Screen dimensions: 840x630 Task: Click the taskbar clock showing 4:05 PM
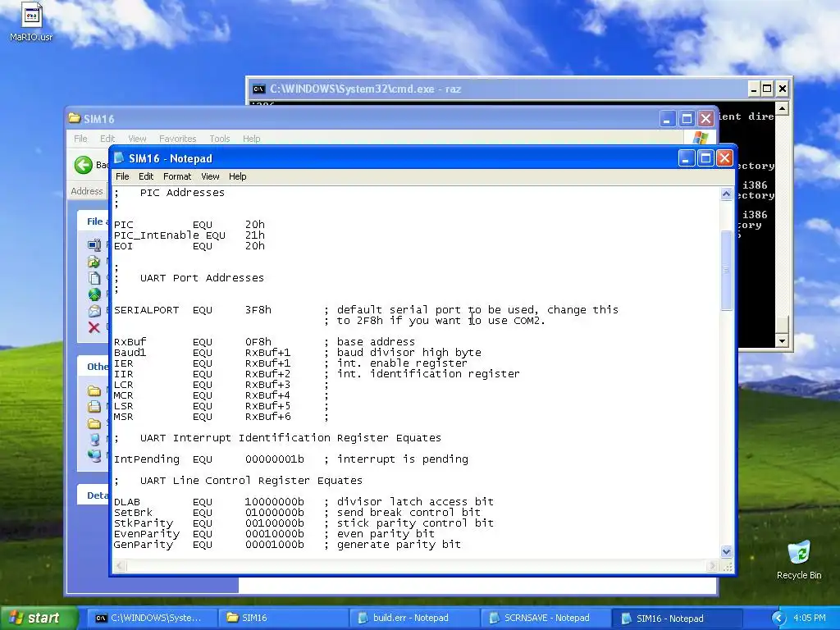810,619
